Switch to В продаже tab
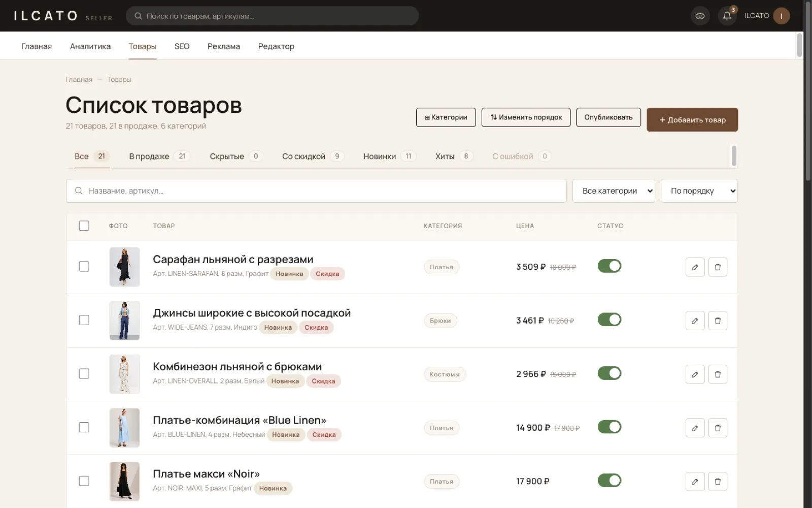This screenshot has height=508, width=812. click(x=159, y=156)
